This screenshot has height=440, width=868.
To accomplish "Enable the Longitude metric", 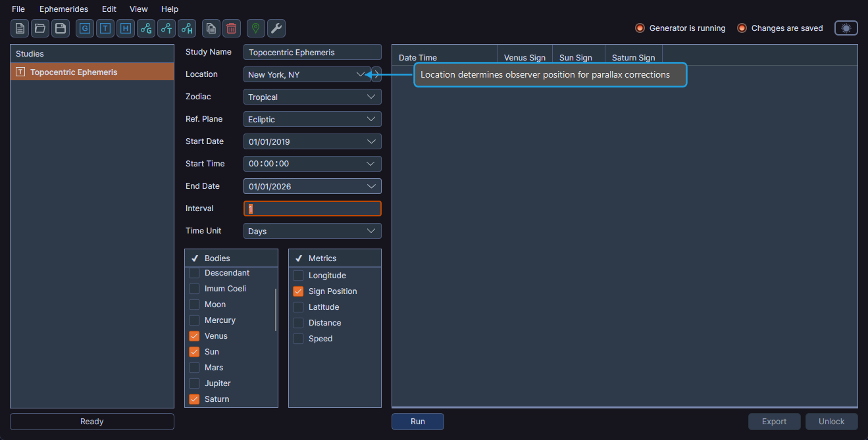I will [x=298, y=275].
